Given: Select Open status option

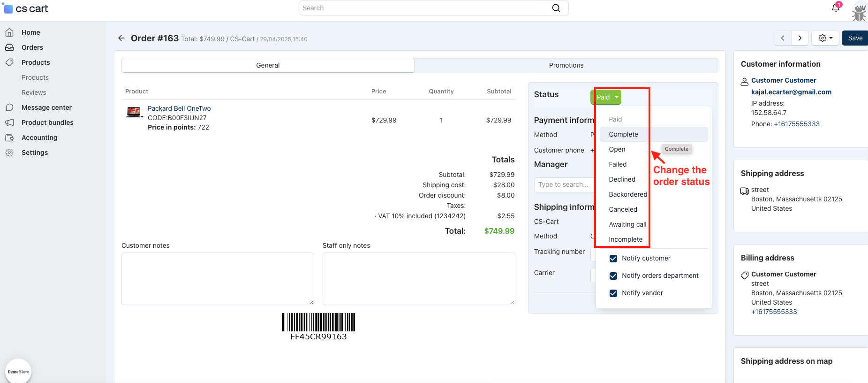Looking at the screenshot, I should (x=654, y=149).
